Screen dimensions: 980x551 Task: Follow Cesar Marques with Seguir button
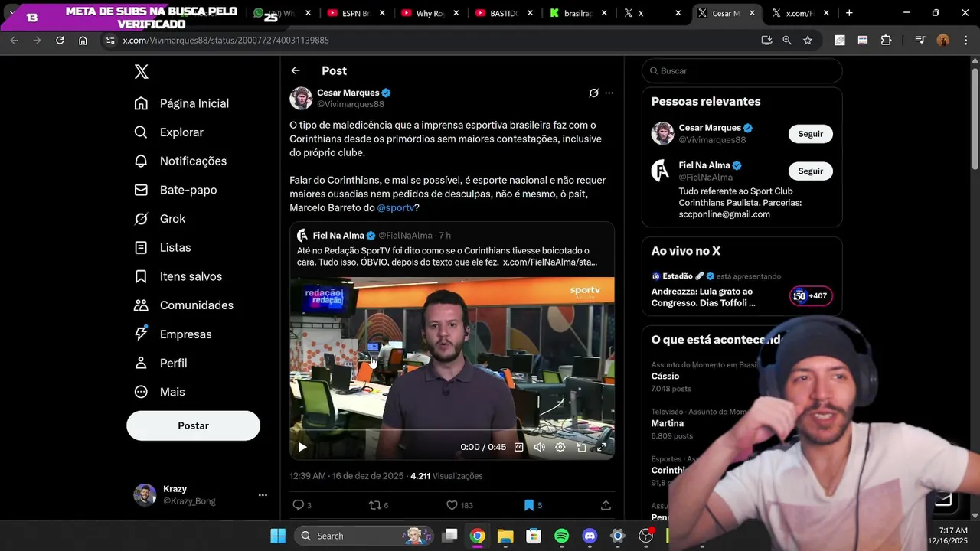tap(810, 134)
